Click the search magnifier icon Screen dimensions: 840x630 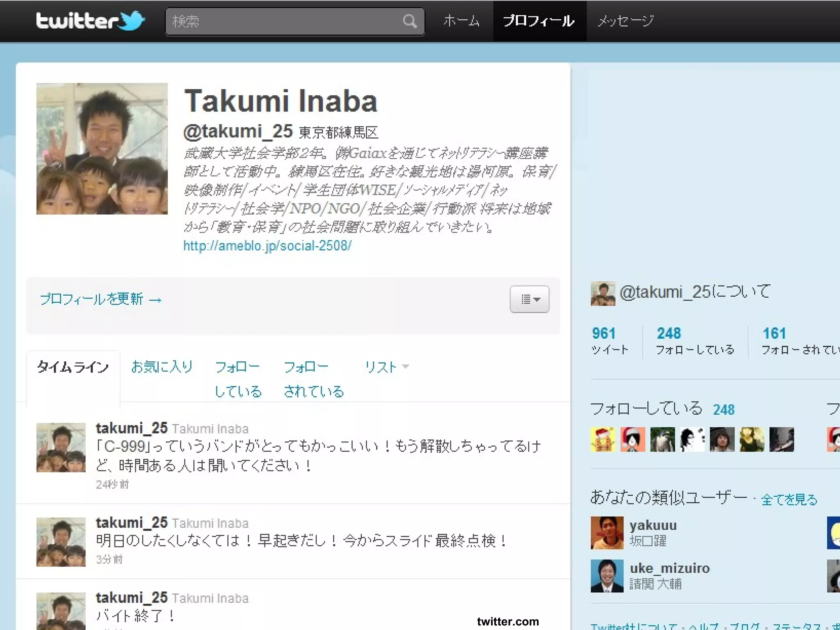[x=409, y=21]
